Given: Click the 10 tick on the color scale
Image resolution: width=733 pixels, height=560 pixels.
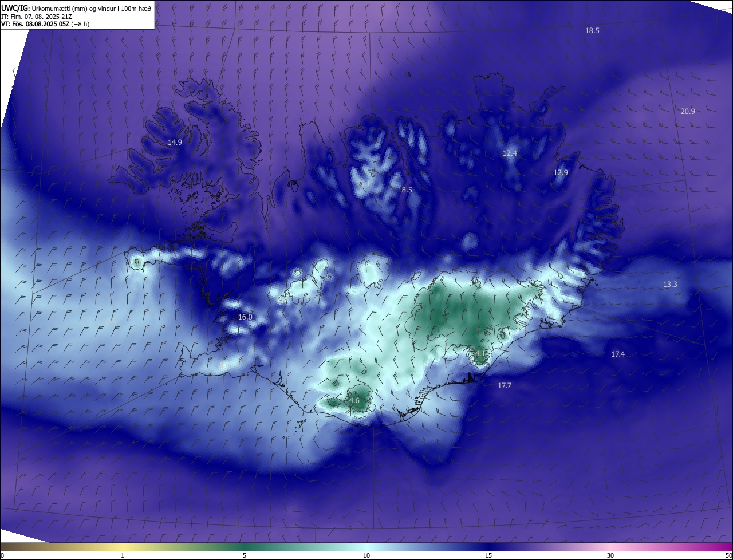Looking at the screenshot, I should [366, 555].
